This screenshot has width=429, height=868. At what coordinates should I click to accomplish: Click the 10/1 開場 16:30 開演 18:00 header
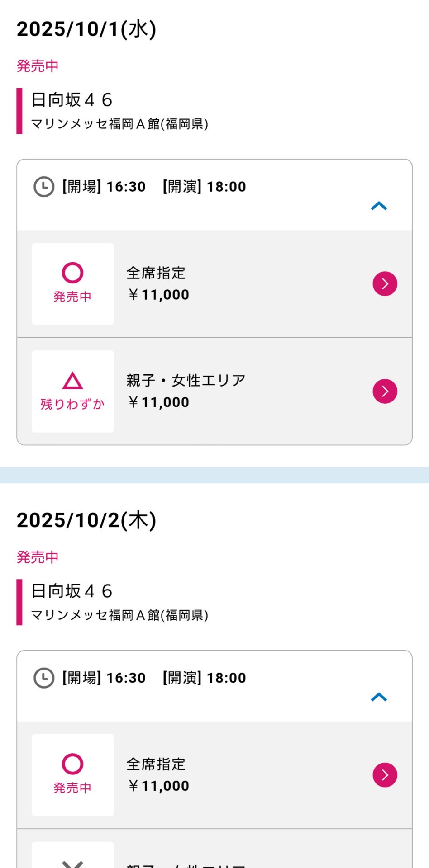[154, 187]
